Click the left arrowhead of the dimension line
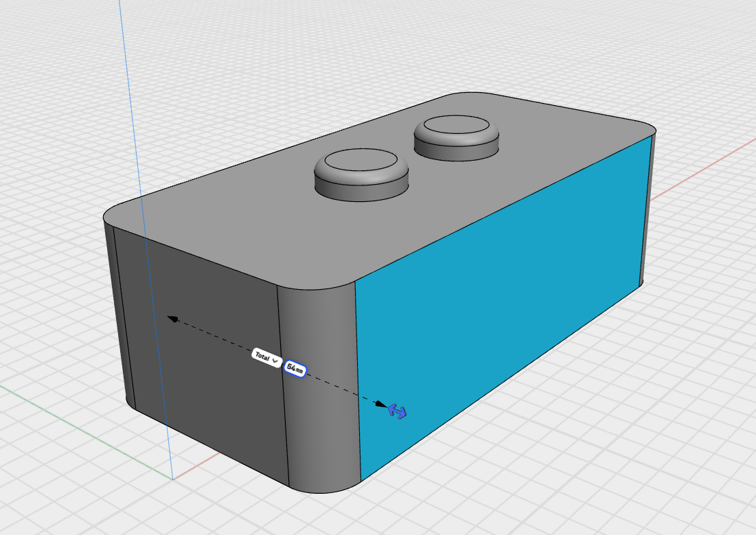This screenshot has height=535, width=756. click(x=172, y=318)
